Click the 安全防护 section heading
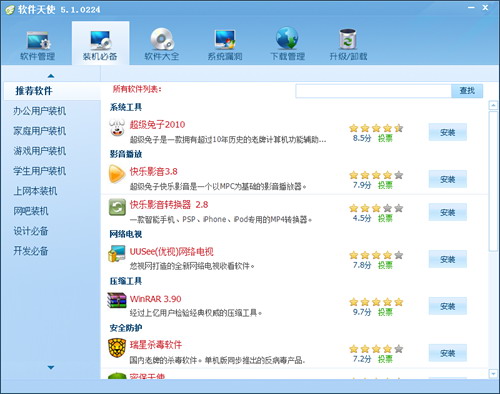Screen dimensions: 500x394 pos(126,328)
